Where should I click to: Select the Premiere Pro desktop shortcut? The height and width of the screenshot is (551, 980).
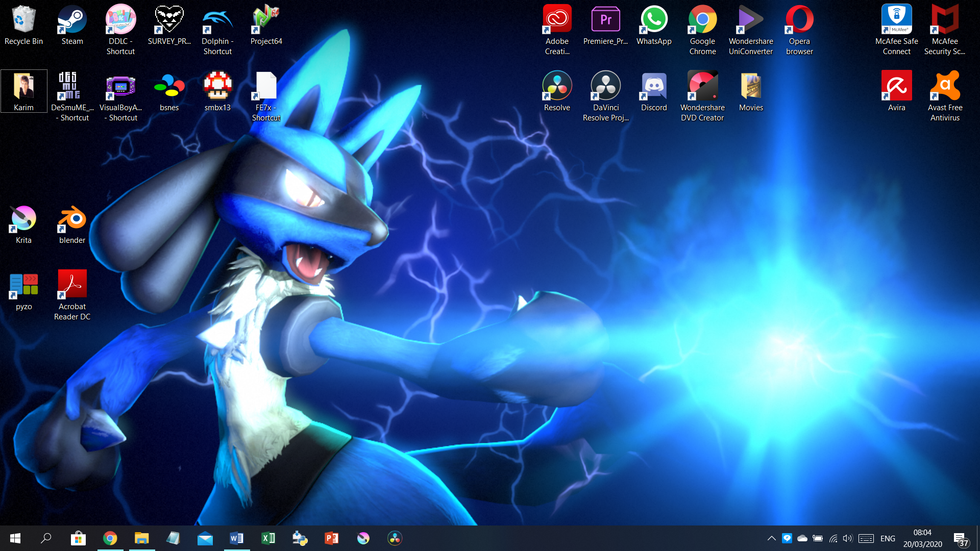pos(605,26)
